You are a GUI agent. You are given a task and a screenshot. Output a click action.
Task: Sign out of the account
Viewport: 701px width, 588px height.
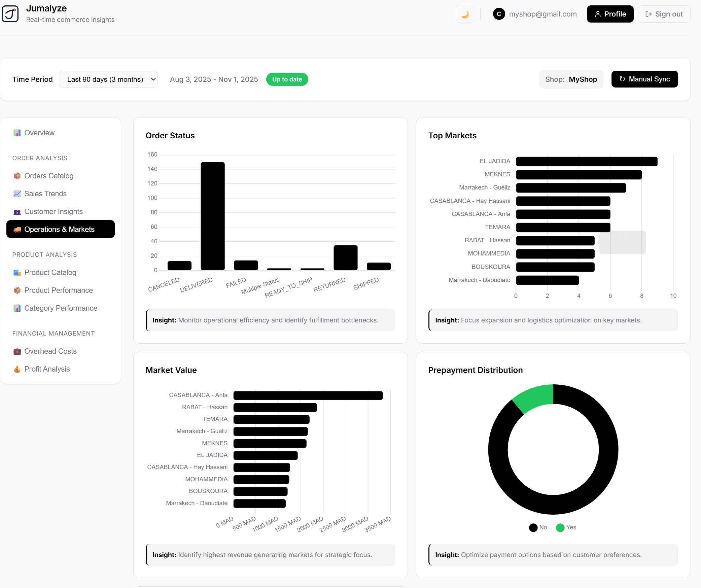click(663, 14)
